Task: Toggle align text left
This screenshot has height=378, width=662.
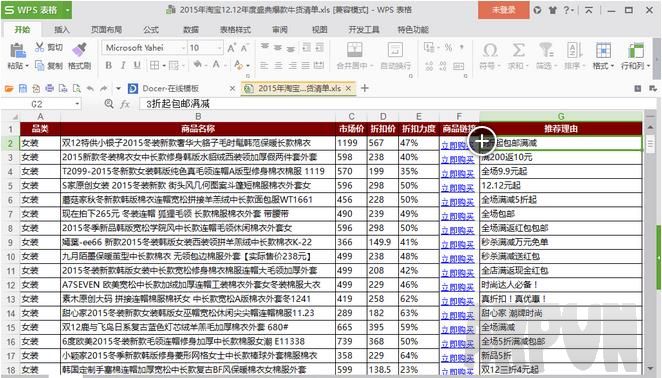Action: pyautogui.click(x=264, y=65)
